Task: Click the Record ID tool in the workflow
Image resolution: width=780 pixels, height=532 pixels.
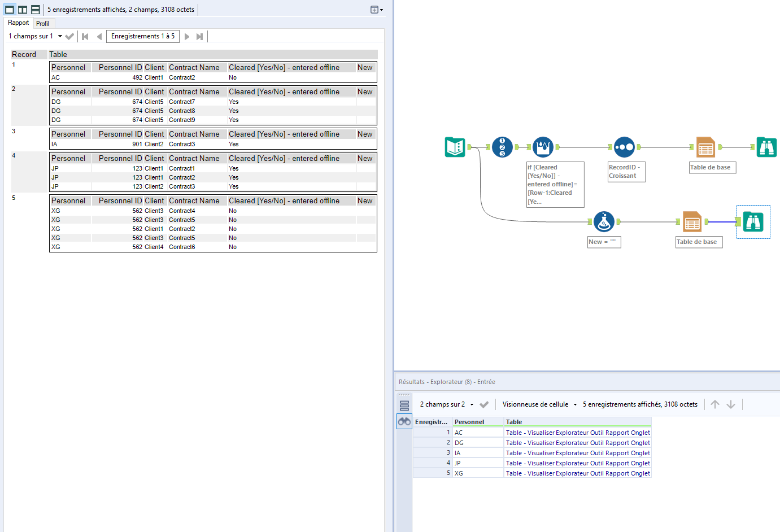Action: click(502, 147)
